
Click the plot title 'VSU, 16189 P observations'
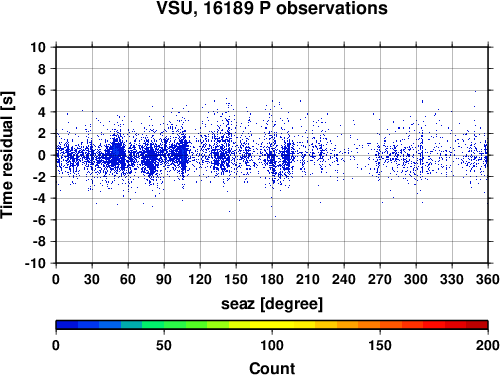(x=272, y=8)
